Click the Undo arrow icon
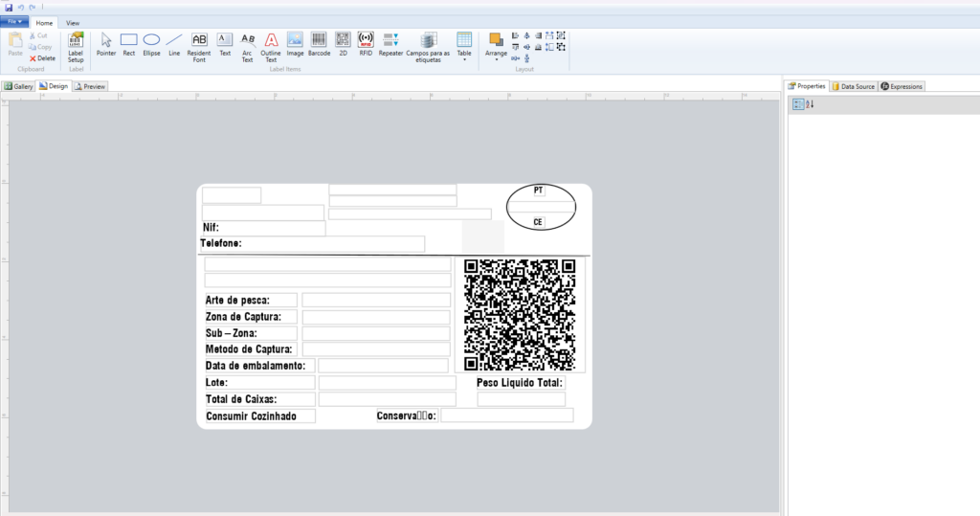This screenshot has width=980, height=516. pos(21,8)
